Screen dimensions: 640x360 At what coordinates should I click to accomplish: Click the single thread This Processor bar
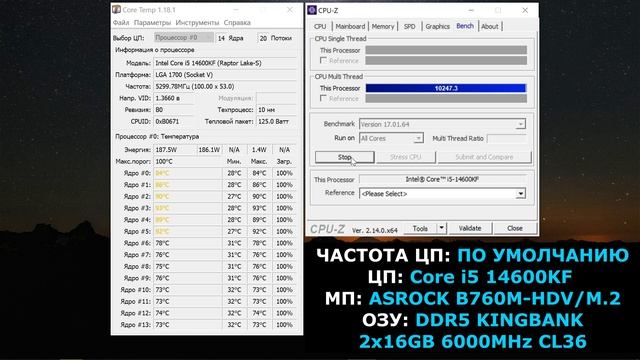point(446,50)
